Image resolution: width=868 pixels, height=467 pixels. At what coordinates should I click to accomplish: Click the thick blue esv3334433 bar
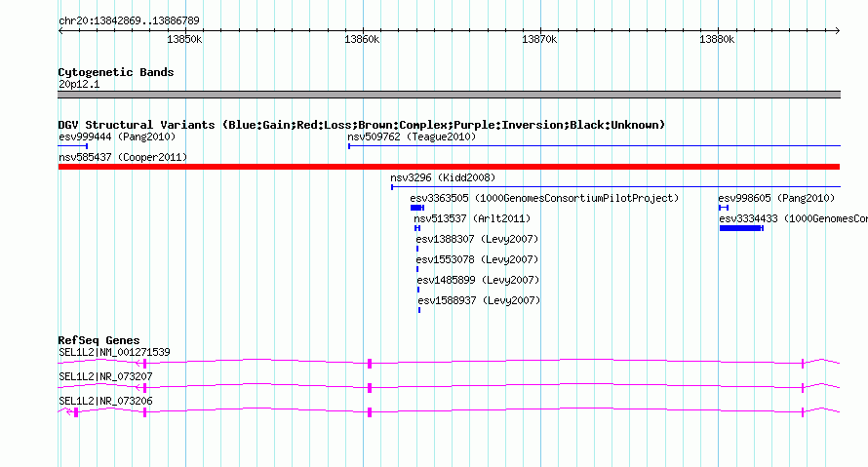(x=741, y=228)
